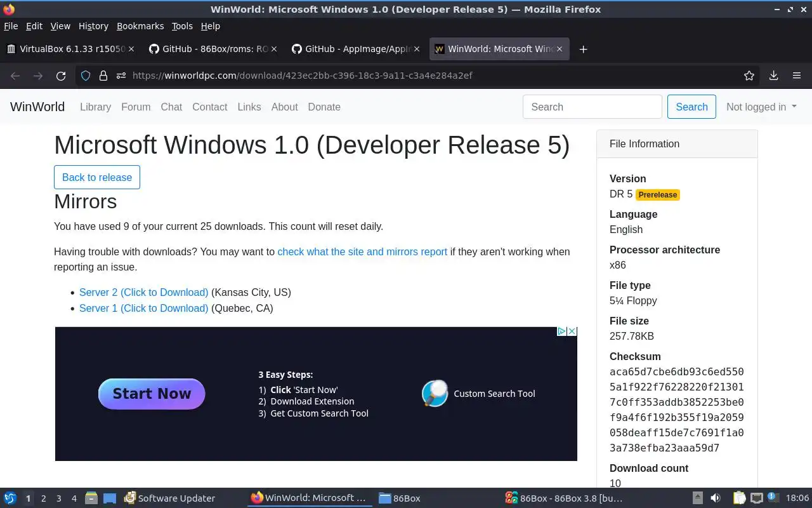Switch to workspace 4 in pager
The width and height of the screenshot is (812, 508).
coord(74,498)
